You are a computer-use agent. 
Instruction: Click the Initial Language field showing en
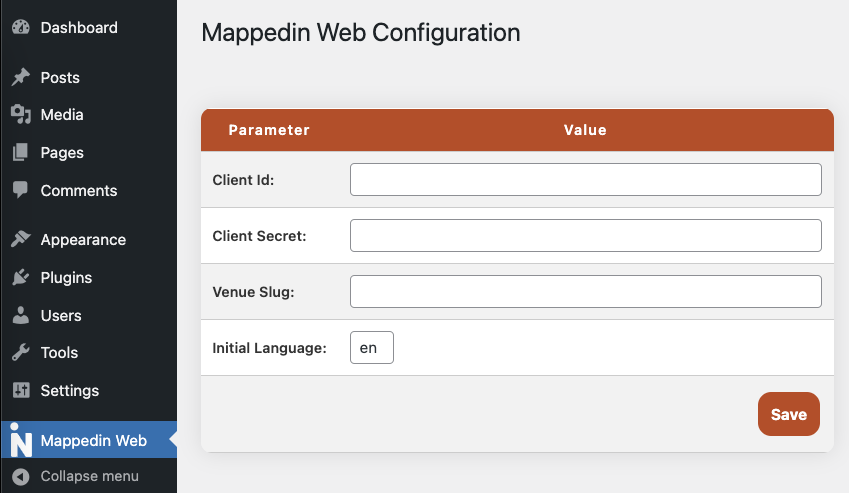click(x=372, y=347)
